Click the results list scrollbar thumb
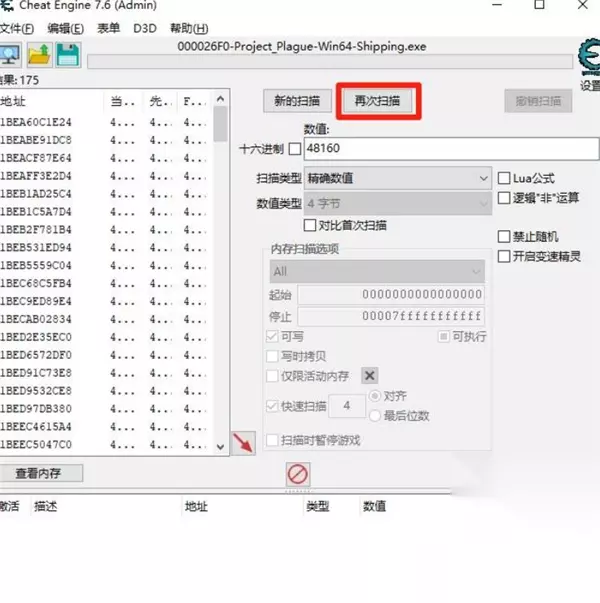This screenshot has height=603, width=600. pyautogui.click(x=220, y=124)
